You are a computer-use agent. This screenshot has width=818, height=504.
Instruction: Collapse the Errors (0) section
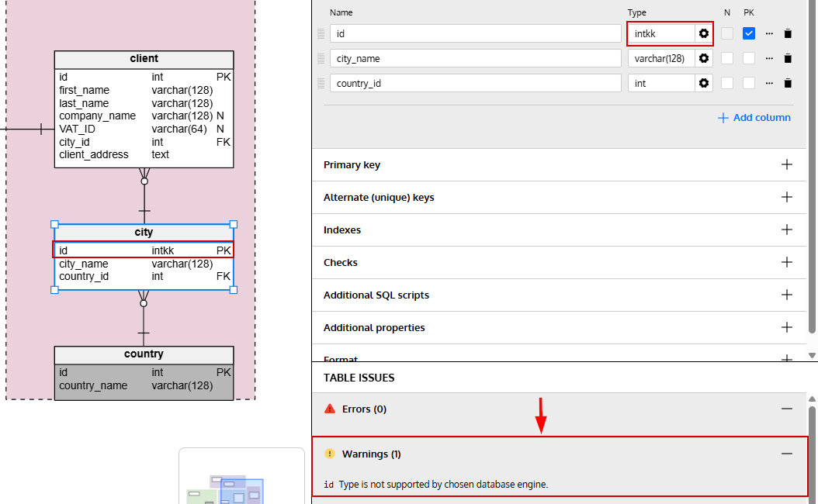coord(787,409)
